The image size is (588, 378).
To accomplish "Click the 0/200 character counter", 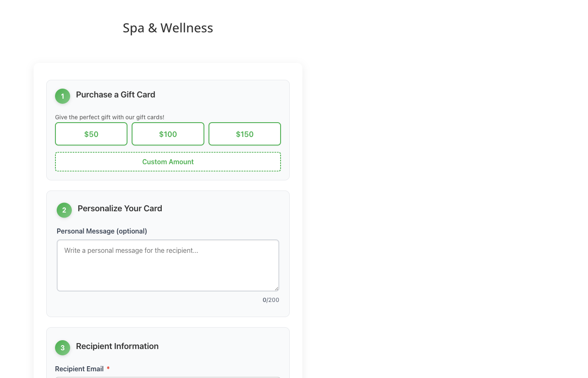I will (271, 300).
